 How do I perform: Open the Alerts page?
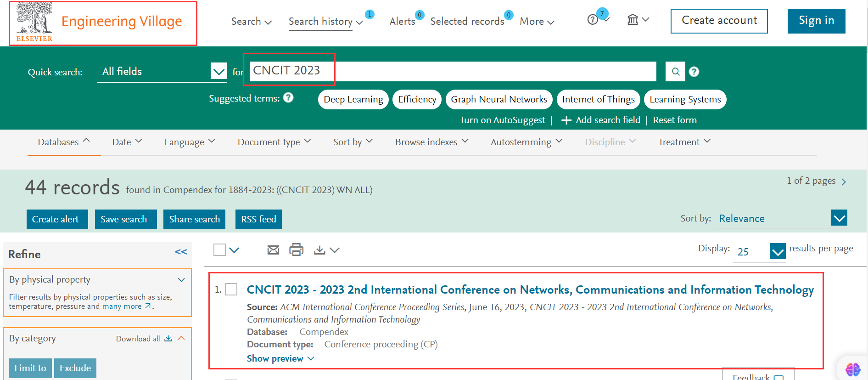pos(403,21)
